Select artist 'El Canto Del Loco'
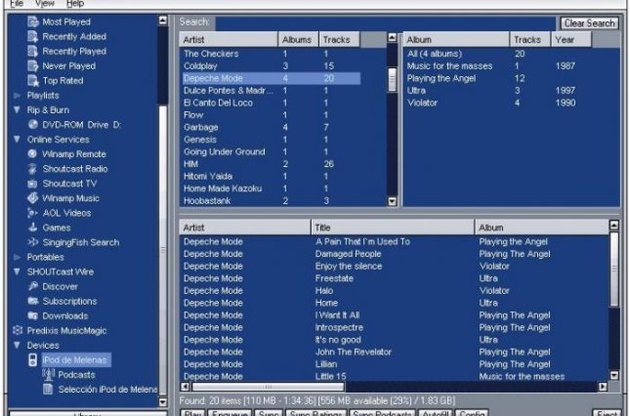This screenshot has width=630, height=416. [272, 103]
